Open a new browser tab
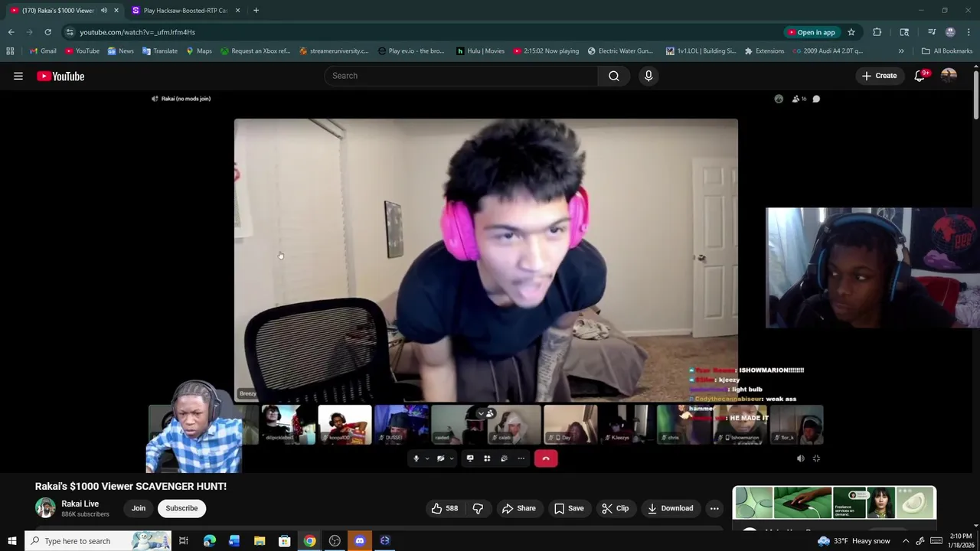The height and width of the screenshot is (551, 980). tap(256, 11)
